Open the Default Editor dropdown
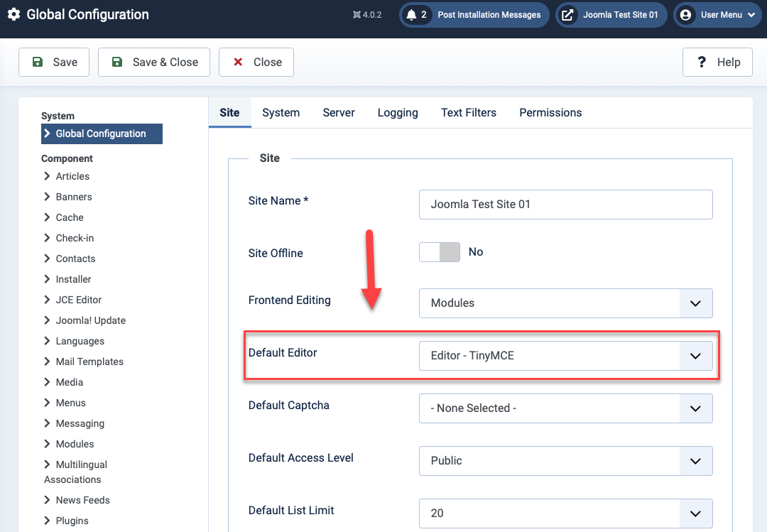 [x=565, y=356]
